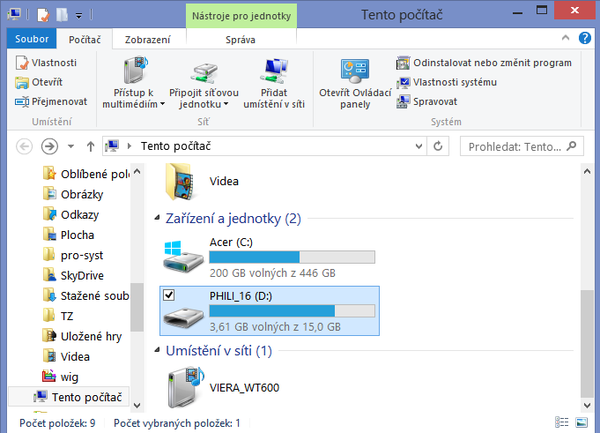Image resolution: width=600 pixels, height=433 pixels.
Task: Go back with the back arrow
Action: pos(24,146)
